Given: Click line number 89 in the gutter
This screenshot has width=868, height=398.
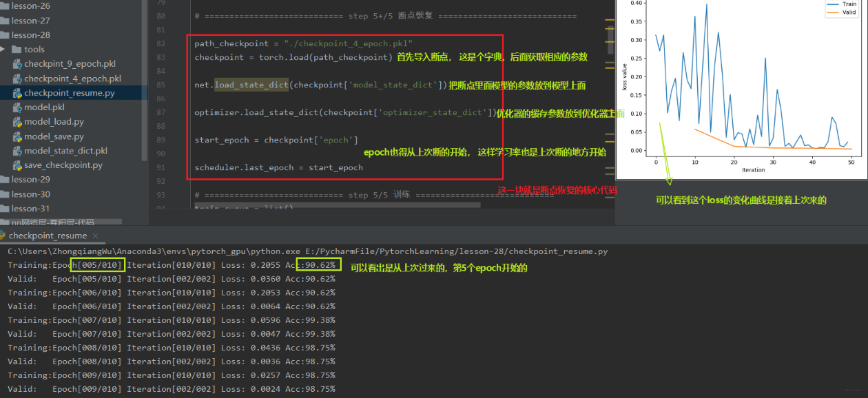Looking at the screenshot, I should (x=161, y=140).
